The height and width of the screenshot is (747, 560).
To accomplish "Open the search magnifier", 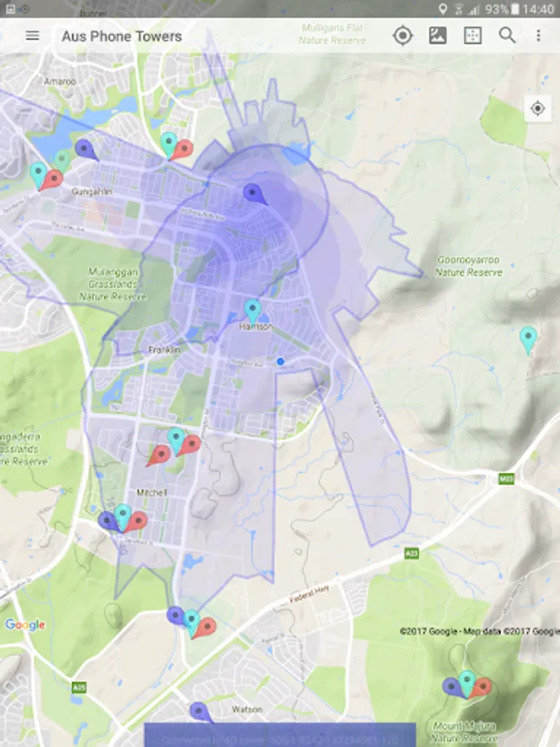I will pos(507,36).
